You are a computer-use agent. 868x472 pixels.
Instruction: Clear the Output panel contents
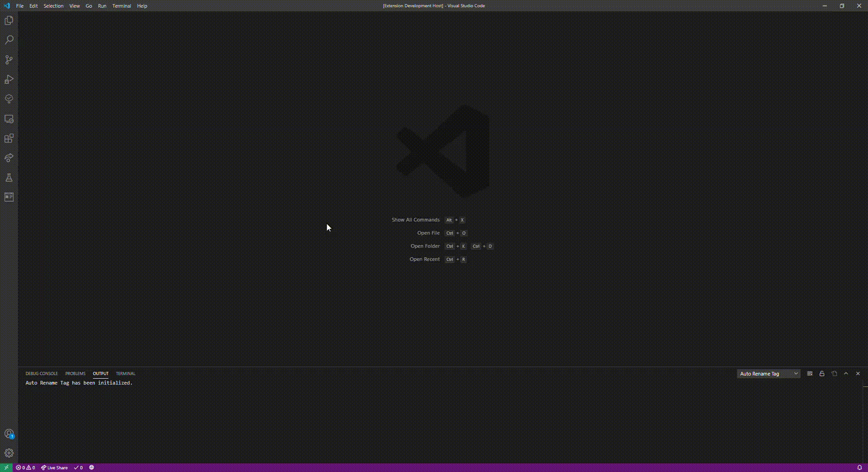tap(810, 373)
